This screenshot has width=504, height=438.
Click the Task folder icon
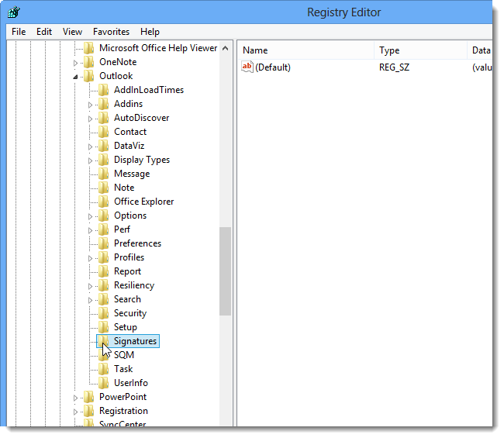pyautogui.click(x=103, y=369)
